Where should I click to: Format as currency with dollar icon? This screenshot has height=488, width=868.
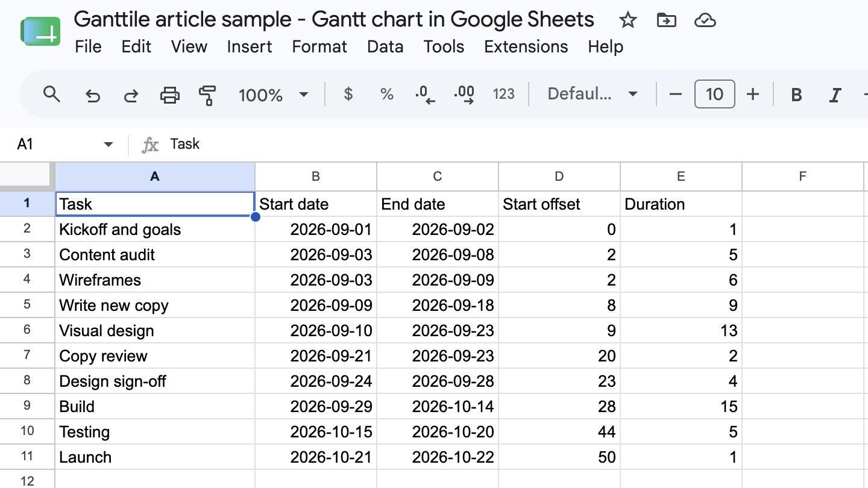coord(348,94)
